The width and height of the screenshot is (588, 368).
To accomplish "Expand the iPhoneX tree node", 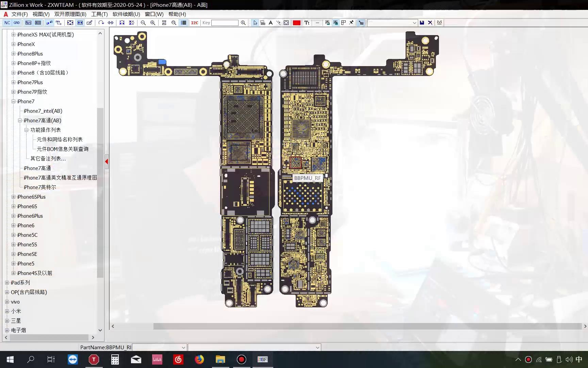I will 13,44.
